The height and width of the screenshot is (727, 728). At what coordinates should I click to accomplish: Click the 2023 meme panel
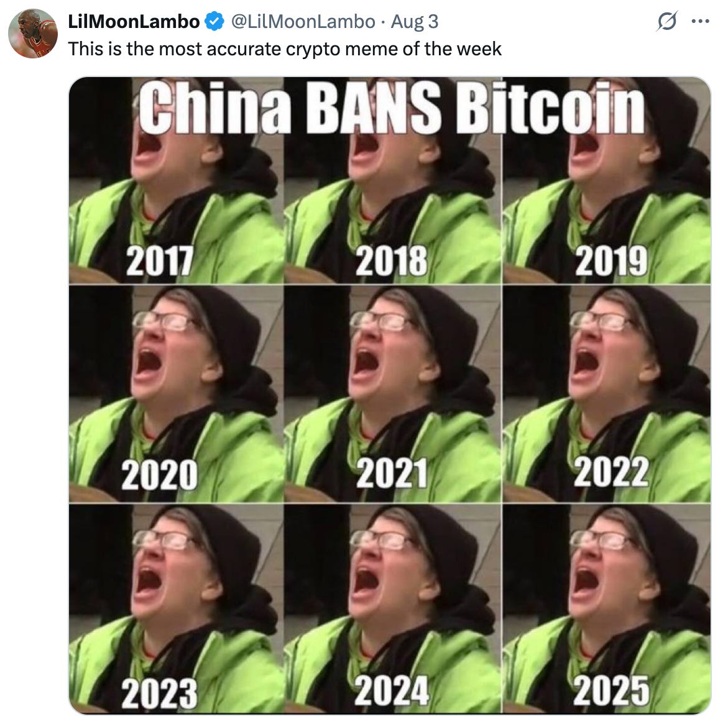(x=177, y=609)
